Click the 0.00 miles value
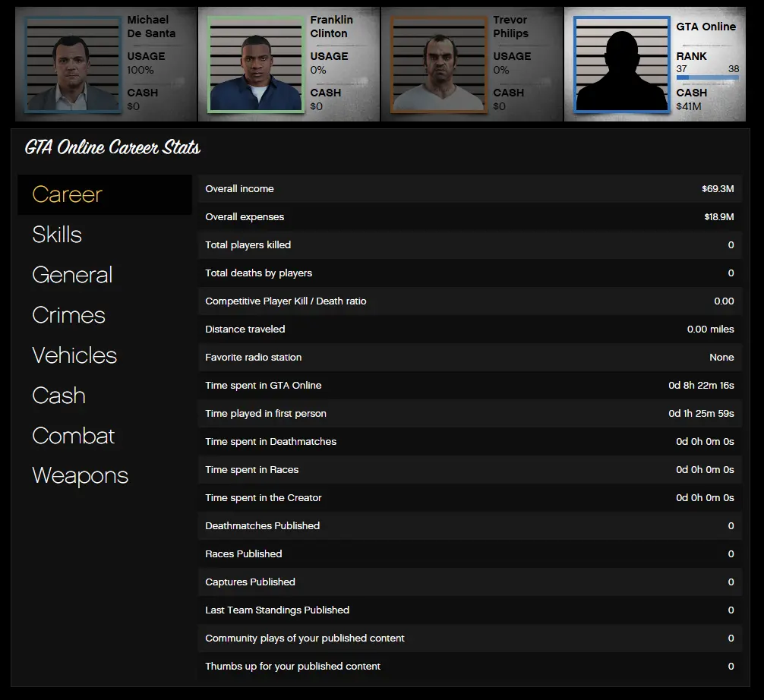The image size is (764, 700). [710, 330]
